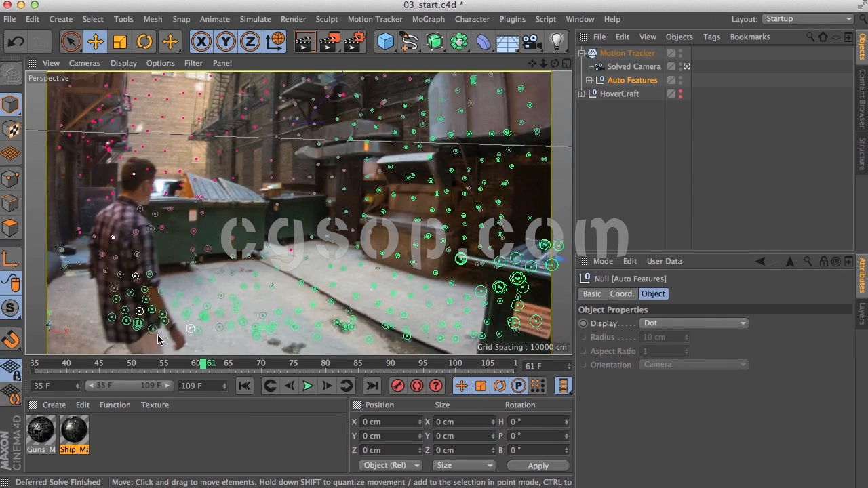This screenshot has height=488, width=868.
Task: Select the Ship material thumbnail
Action: 74,430
